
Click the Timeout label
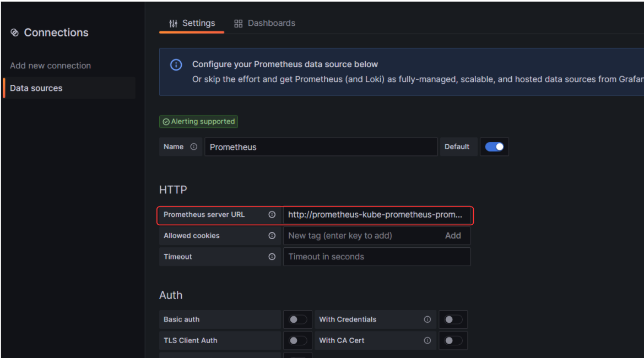(x=178, y=257)
